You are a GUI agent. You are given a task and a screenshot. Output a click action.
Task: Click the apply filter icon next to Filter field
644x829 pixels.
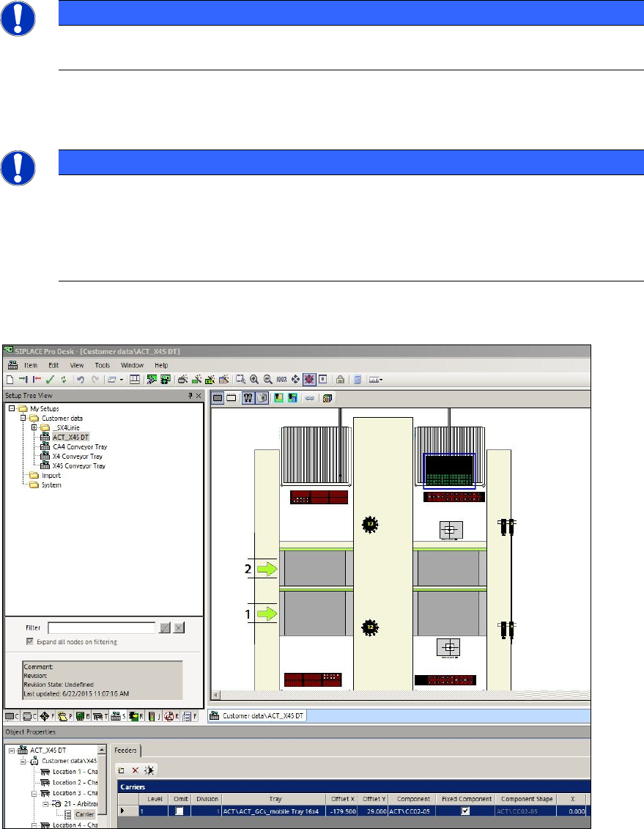click(x=165, y=627)
